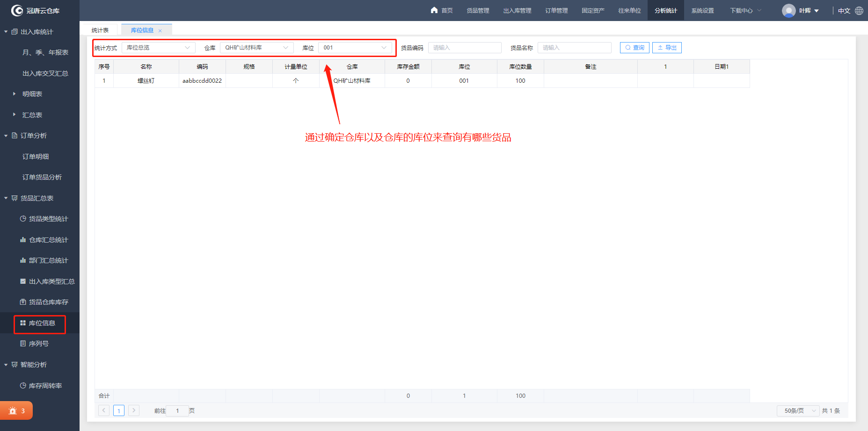The image size is (868, 431).
Task: Click the 备注 column header
Action: click(591, 67)
